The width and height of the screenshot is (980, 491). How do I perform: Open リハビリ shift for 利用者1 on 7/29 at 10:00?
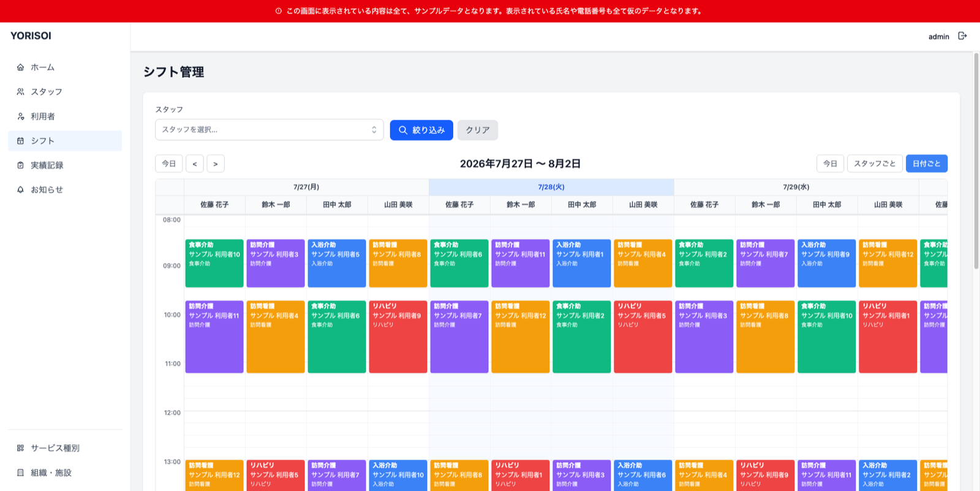888,337
